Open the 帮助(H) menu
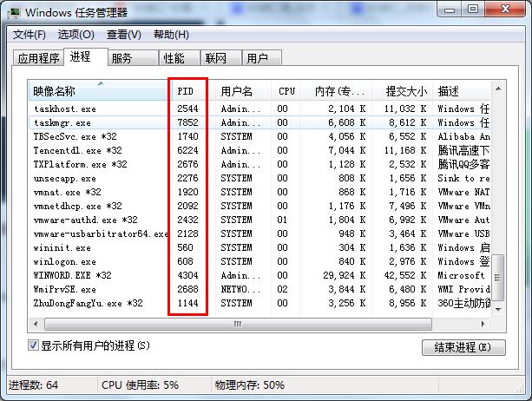532x401 pixels. pyautogui.click(x=171, y=35)
